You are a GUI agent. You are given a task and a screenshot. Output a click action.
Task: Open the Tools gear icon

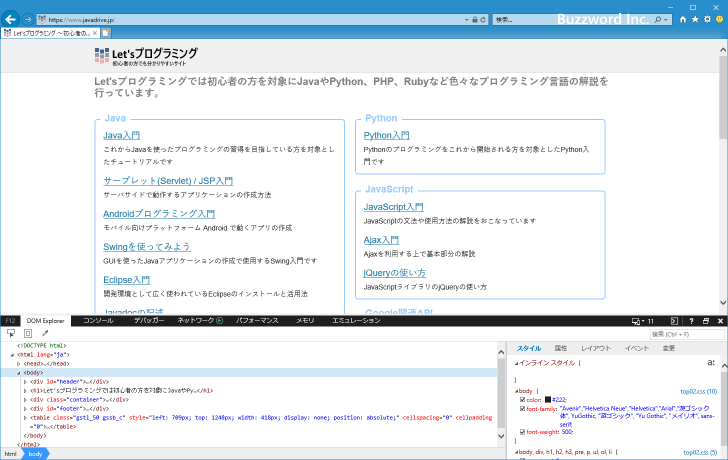pos(707,19)
